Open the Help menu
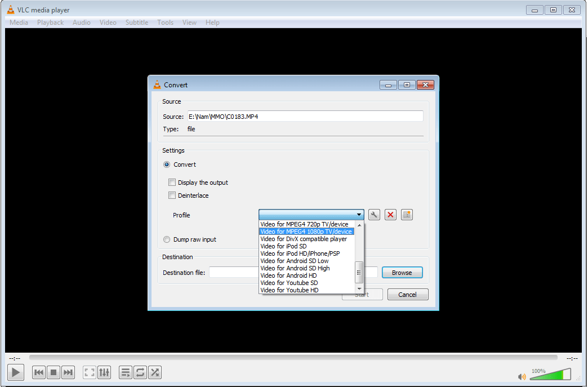Image resolution: width=588 pixels, height=387 pixels. [212, 23]
